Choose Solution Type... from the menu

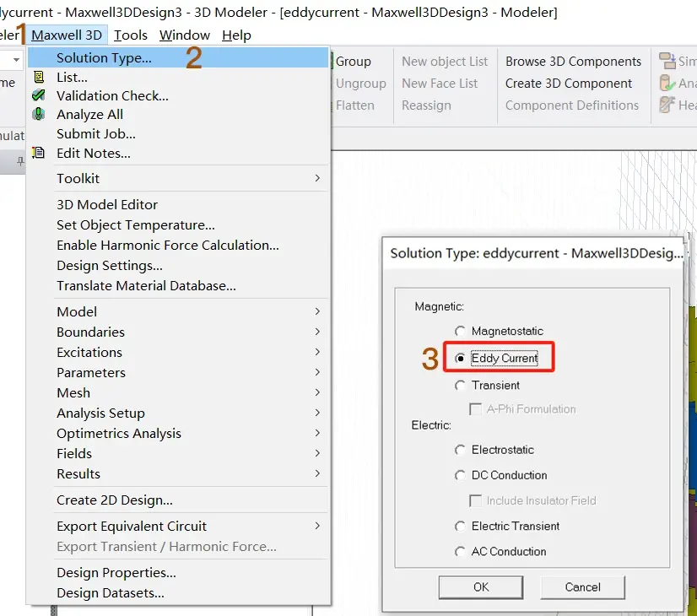[x=178, y=58]
